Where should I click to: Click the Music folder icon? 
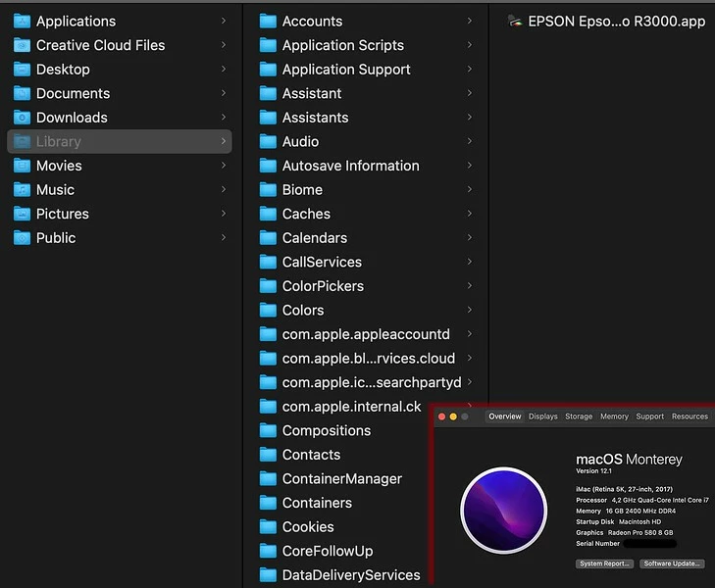(x=22, y=189)
